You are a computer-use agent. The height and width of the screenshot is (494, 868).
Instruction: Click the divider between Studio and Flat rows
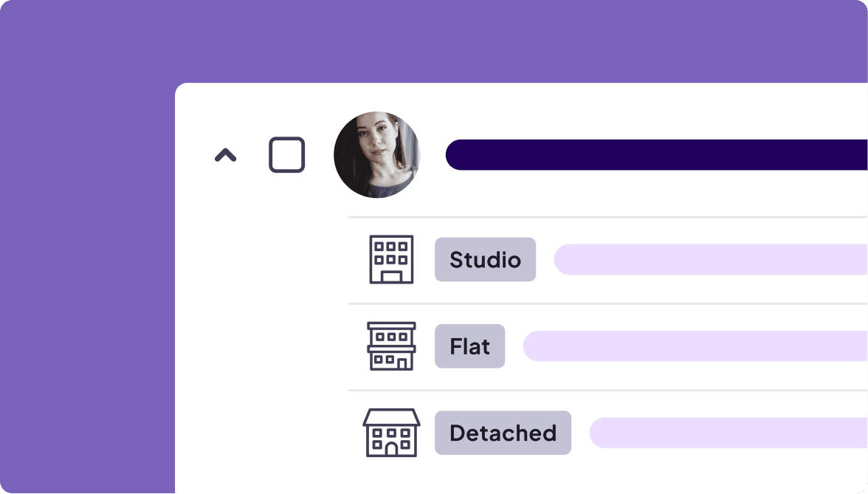pyautogui.click(x=605, y=303)
